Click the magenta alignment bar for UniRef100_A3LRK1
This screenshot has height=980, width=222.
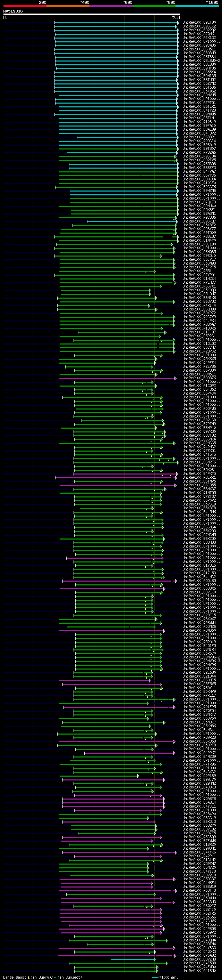[x=116, y=478]
